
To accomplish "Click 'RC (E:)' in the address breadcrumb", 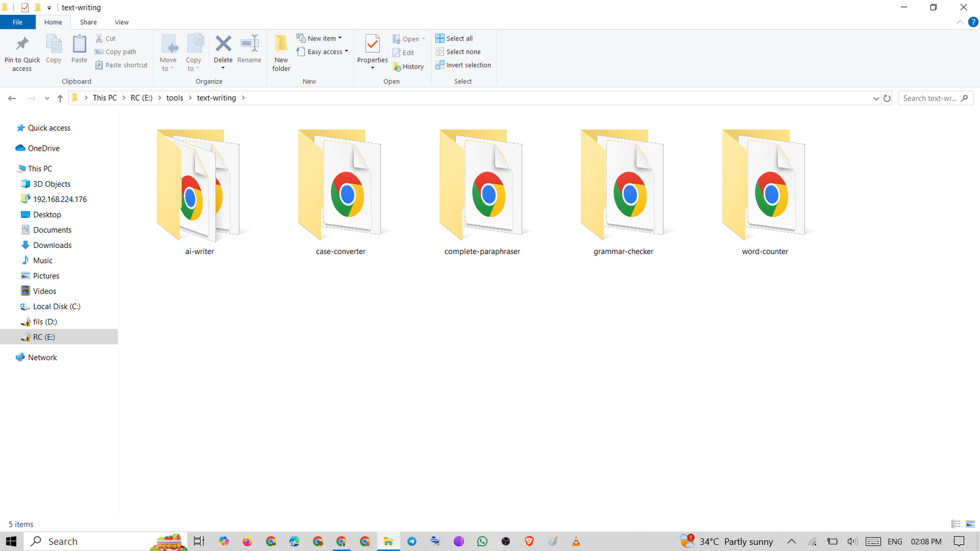I will tap(141, 98).
